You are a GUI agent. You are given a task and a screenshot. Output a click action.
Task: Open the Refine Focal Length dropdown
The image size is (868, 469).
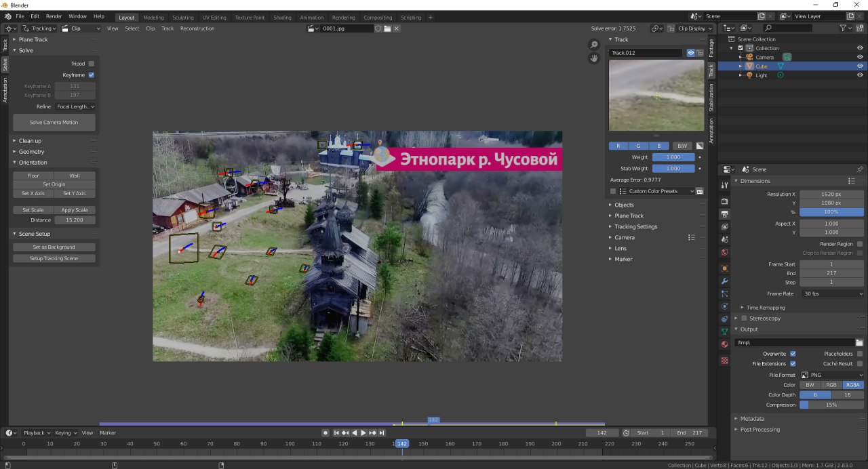(75, 107)
